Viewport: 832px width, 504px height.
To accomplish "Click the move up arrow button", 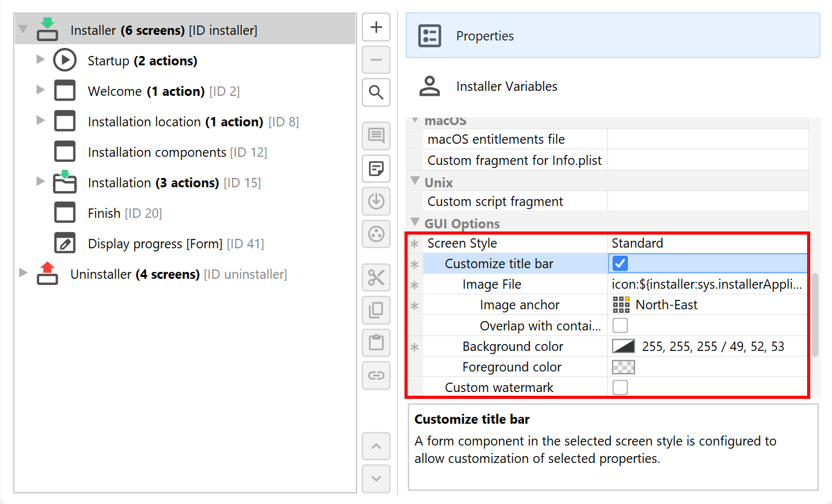I will (376, 446).
